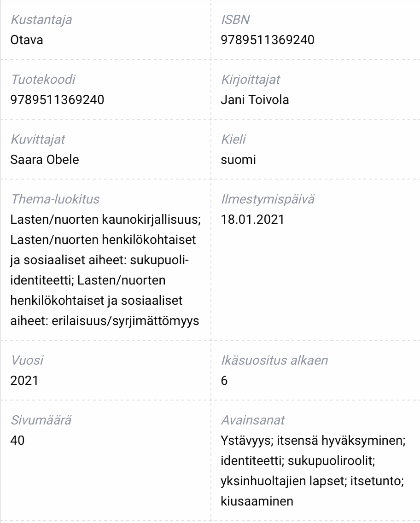420x523 pixels.
Task: Select the Otava publisher value
Action: (27, 40)
